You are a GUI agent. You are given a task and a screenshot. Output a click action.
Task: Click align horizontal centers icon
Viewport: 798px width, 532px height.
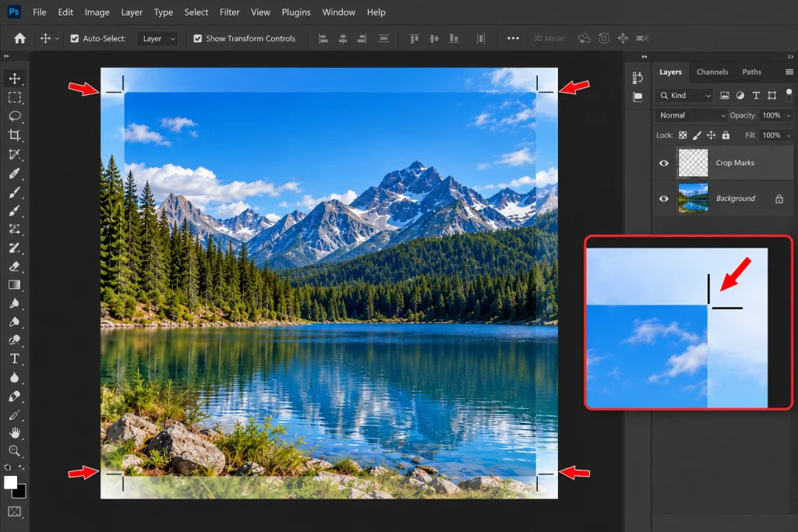[x=343, y=38]
